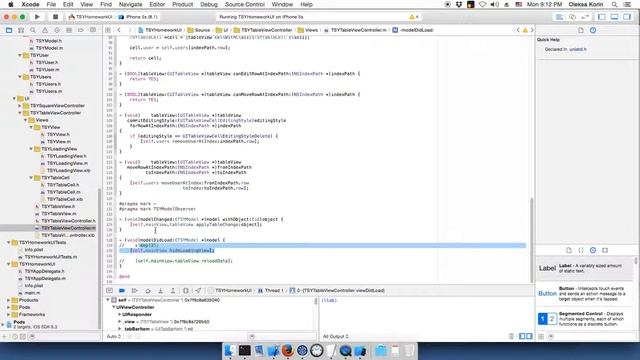Click the Run button in the toolbar
Viewport: 640px width, 360px height.
tap(37, 17)
